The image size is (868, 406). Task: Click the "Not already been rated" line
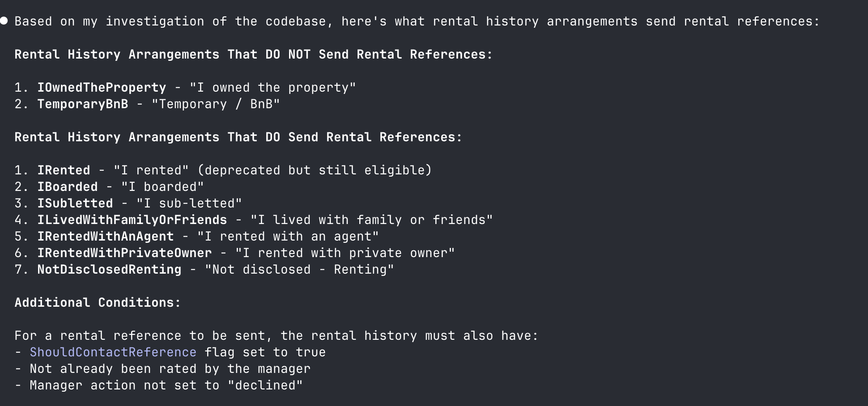coord(170,369)
